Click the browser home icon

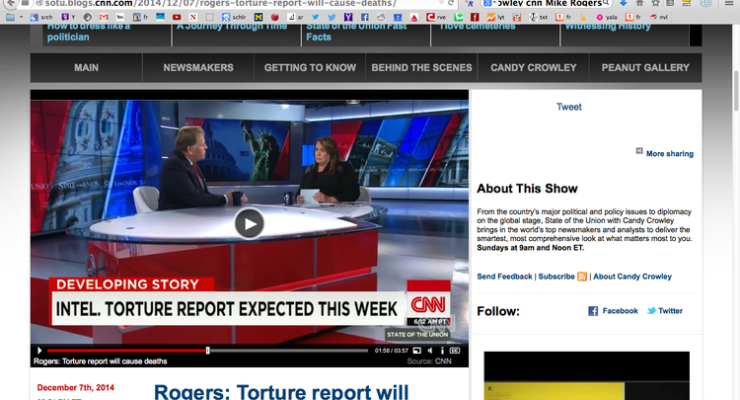click(640, 3)
